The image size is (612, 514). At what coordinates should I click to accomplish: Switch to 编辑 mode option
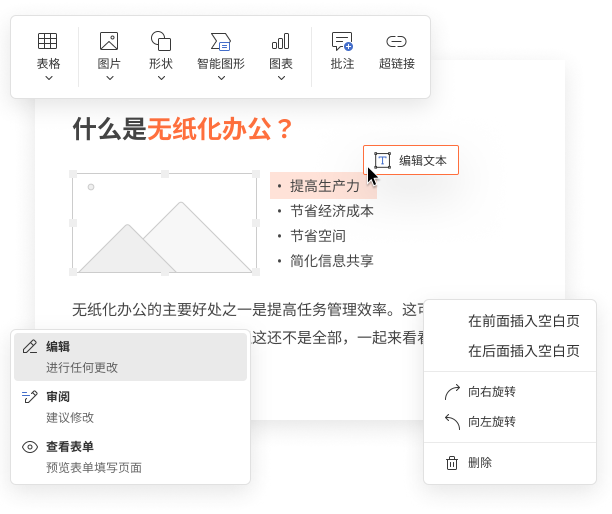tap(130, 357)
